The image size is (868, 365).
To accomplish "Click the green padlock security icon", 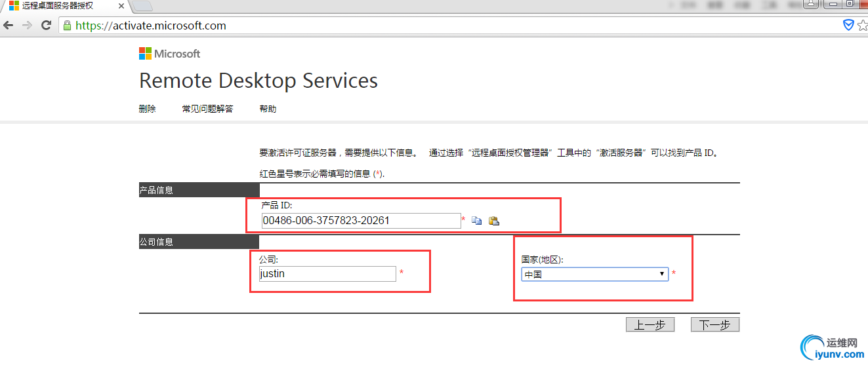I will 67,26.
